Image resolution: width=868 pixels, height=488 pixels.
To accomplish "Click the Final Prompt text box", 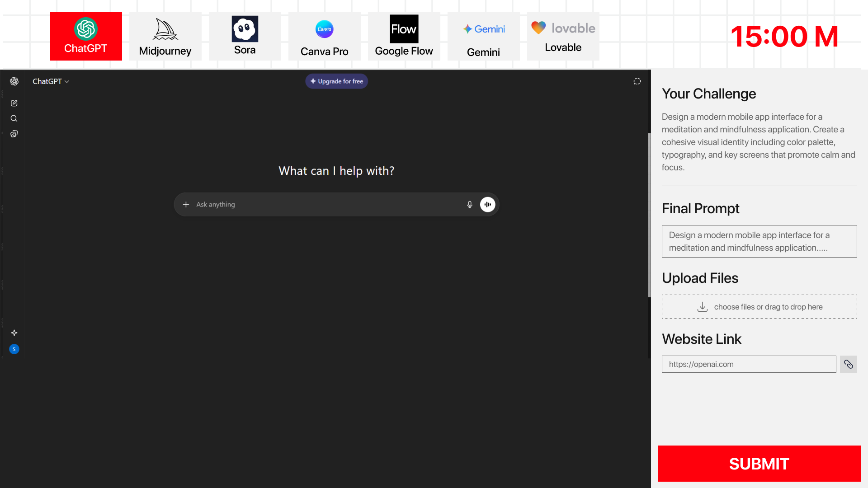I will (759, 241).
